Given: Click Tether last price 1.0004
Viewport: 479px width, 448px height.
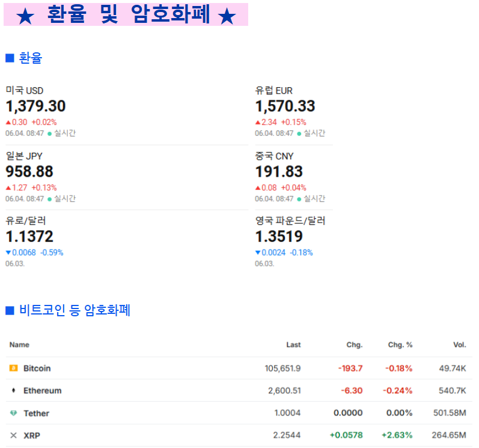Looking at the screenshot, I should coord(287,413).
